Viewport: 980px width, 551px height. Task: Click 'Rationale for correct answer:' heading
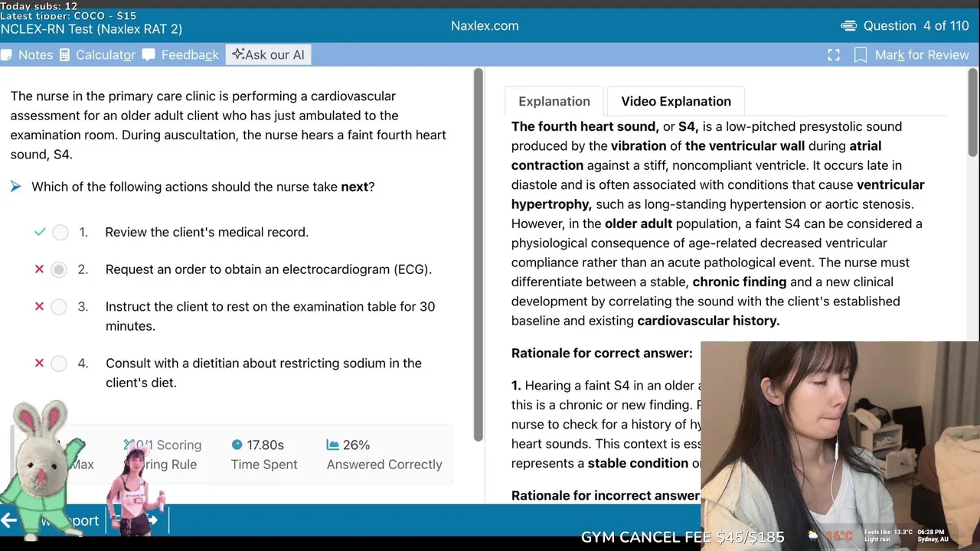602,353
